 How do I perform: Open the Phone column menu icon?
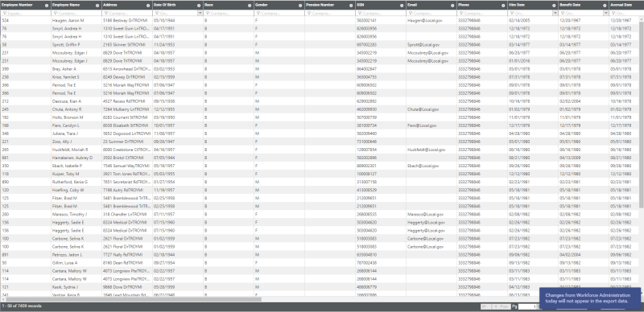click(503, 6)
